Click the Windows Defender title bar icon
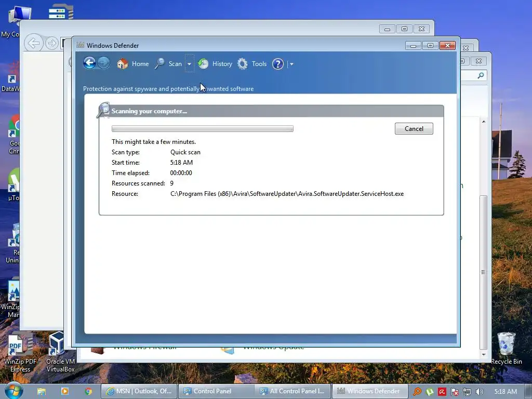This screenshot has width=532, height=399. [80, 45]
